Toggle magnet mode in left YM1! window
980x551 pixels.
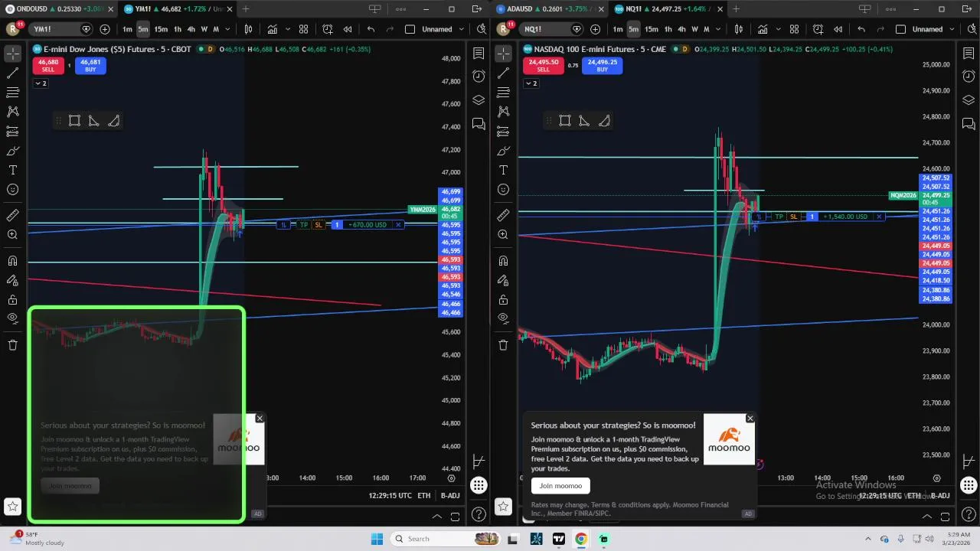coord(12,261)
